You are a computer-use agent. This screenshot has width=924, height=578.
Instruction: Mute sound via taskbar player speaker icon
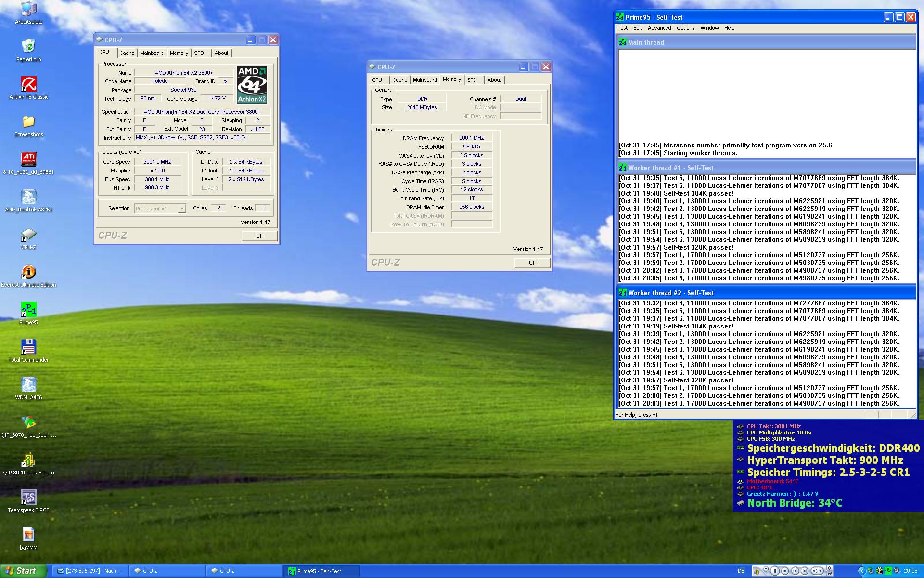click(815, 571)
